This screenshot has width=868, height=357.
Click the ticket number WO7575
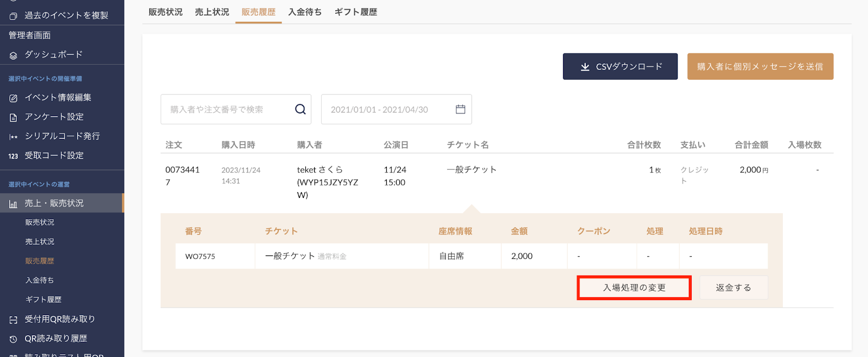tap(200, 256)
